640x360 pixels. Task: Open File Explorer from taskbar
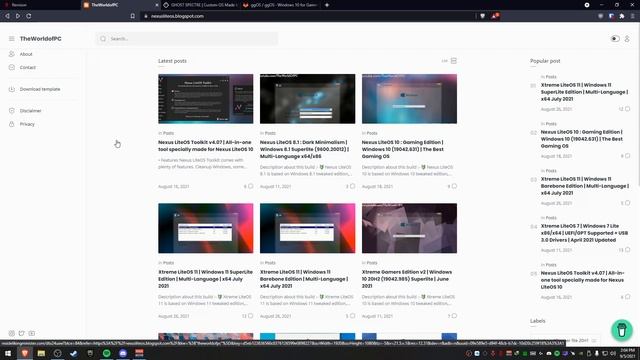click(41, 353)
